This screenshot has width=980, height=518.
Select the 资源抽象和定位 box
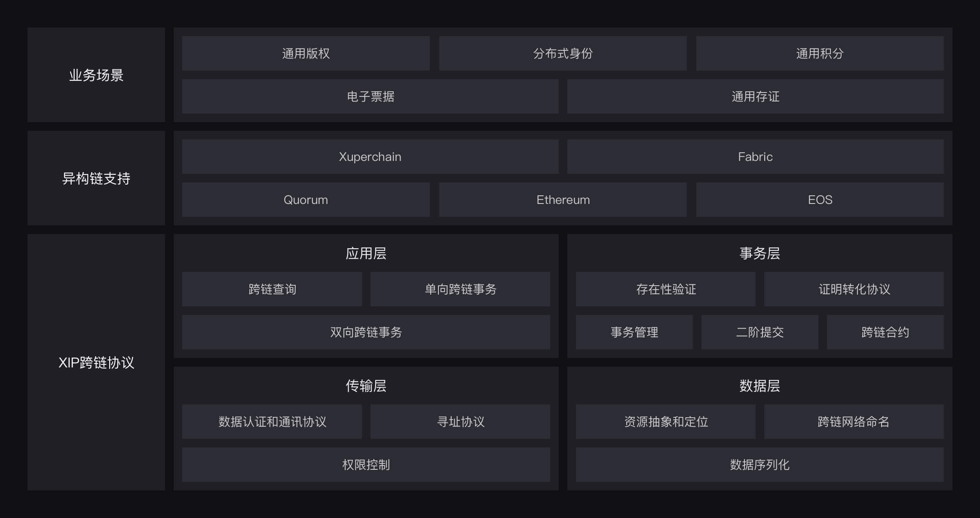coord(665,422)
